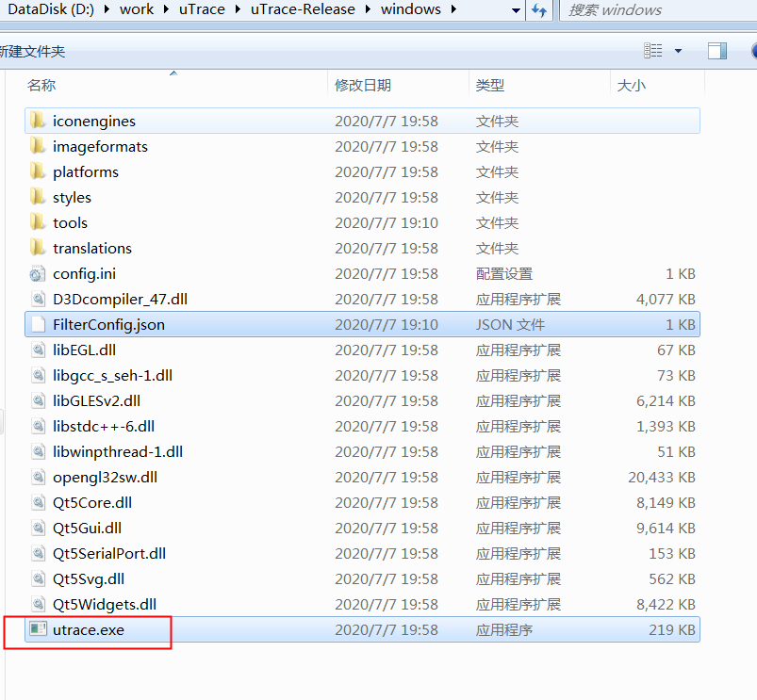This screenshot has width=757, height=700.
Task: Click the libGLESv2.dll file icon
Action: tap(38, 401)
